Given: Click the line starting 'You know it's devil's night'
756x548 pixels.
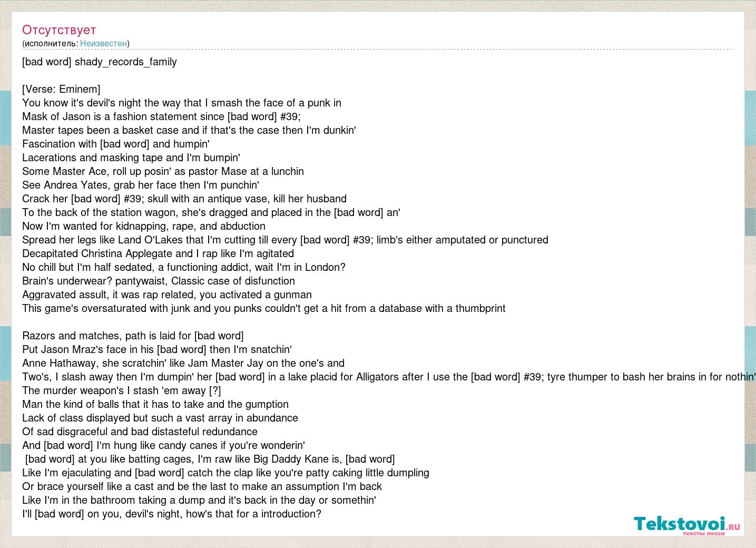Looking at the screenshot, I should click(x=182, y=103).
